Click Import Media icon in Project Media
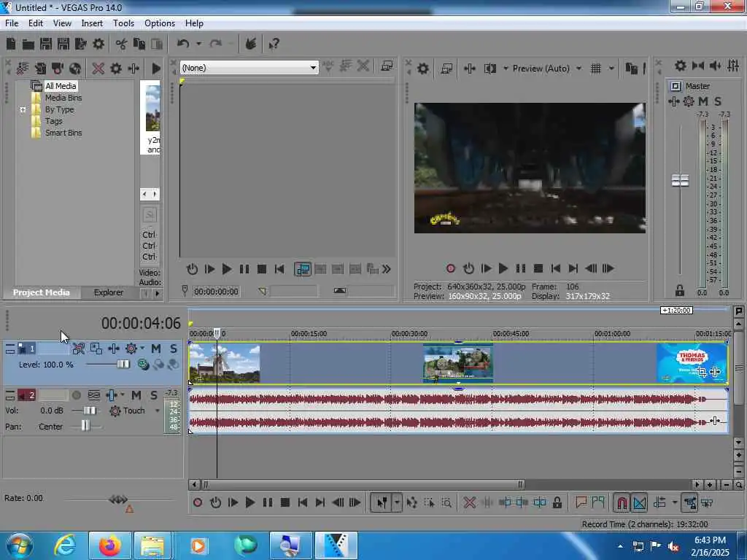 (23, 69)
